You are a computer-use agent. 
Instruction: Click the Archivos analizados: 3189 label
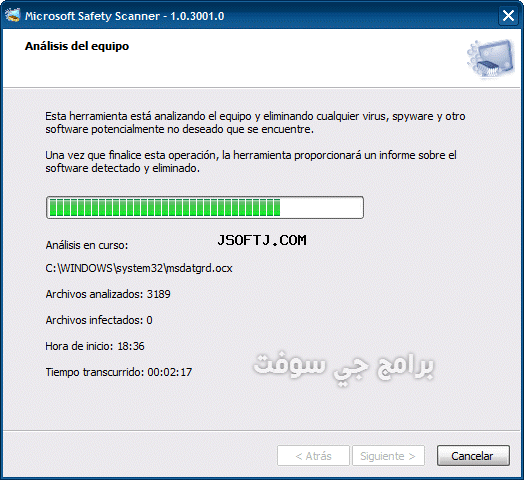[x=108, y=294]
